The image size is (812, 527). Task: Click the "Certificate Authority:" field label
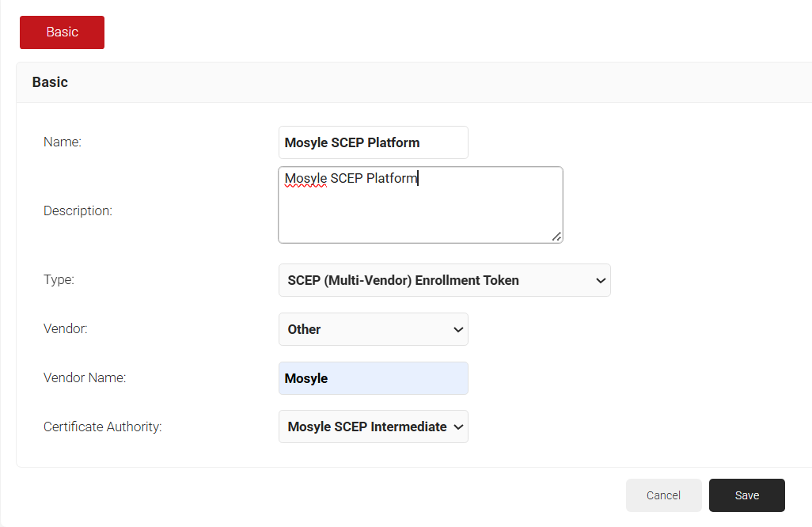click(x=102, y=427)
